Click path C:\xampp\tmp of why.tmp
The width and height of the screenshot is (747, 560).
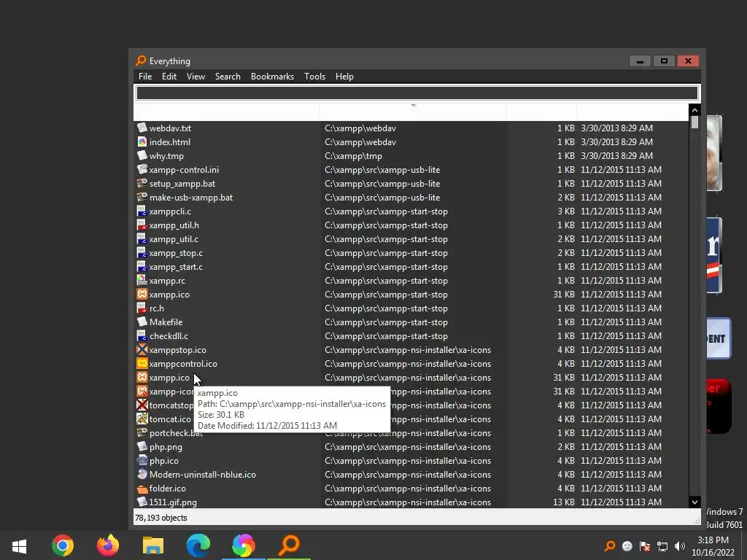353,156
